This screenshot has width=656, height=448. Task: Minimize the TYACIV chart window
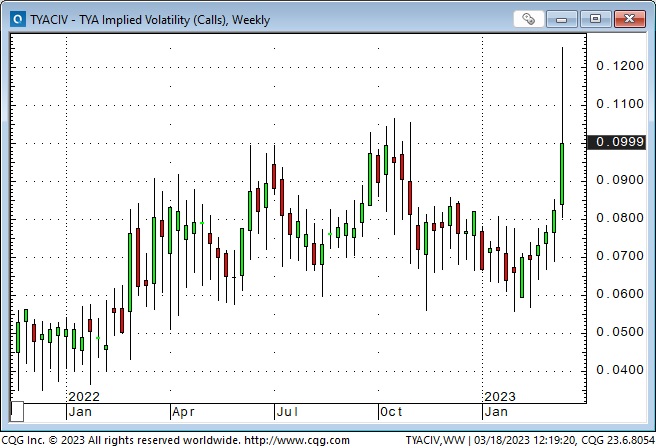tap(561, 19)
